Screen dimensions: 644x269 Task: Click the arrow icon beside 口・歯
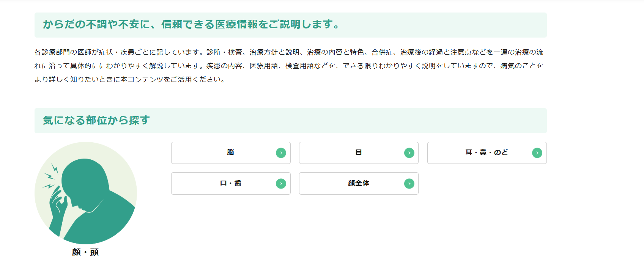(x=281, y=184)
